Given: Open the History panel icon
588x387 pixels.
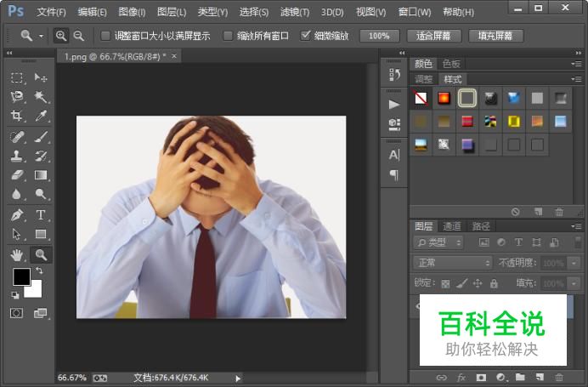Looking at the screenshot, I should pos(394,75).
